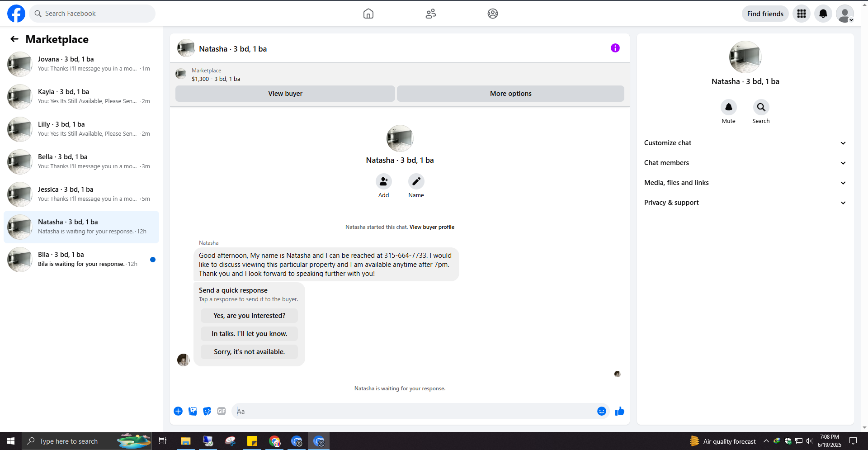Open the View buyer profile link

click(x=432, y=227)
